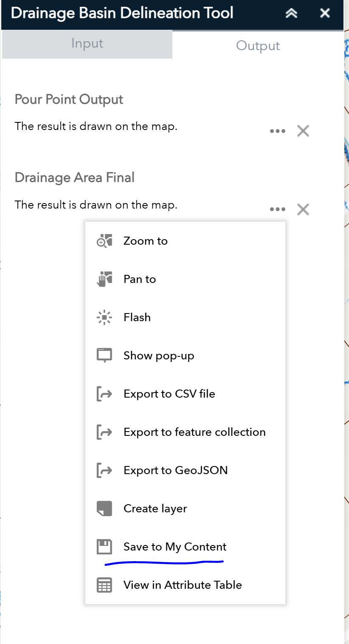Click the Flash burst icon
Viewport: 349px width, 644px height.
[x=104, y=317]
